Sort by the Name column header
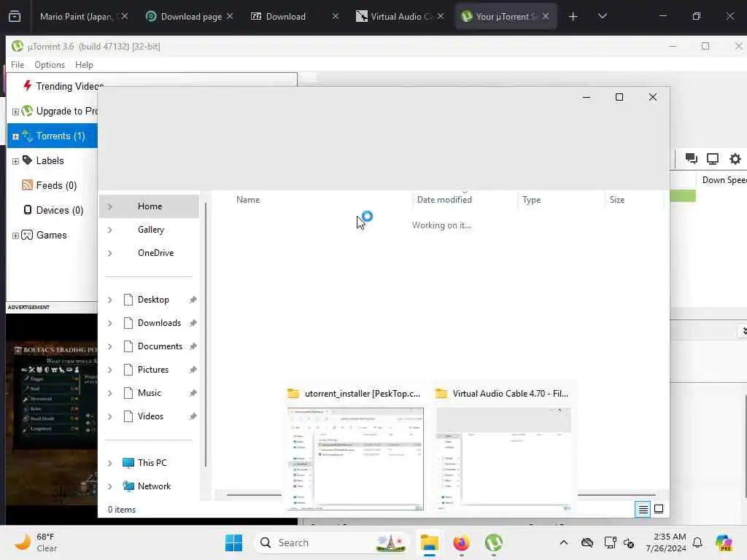This screenshot has width=747, height=560. [248, 200]
